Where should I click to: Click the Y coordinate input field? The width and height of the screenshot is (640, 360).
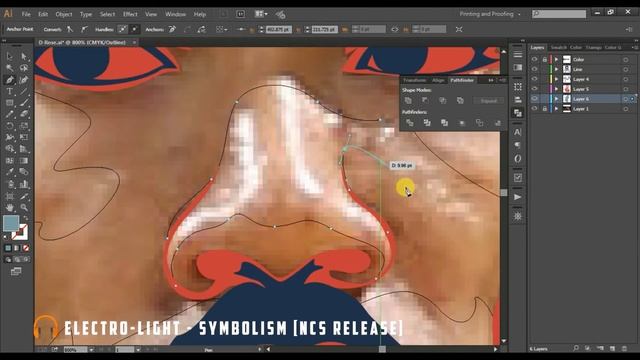324,29
